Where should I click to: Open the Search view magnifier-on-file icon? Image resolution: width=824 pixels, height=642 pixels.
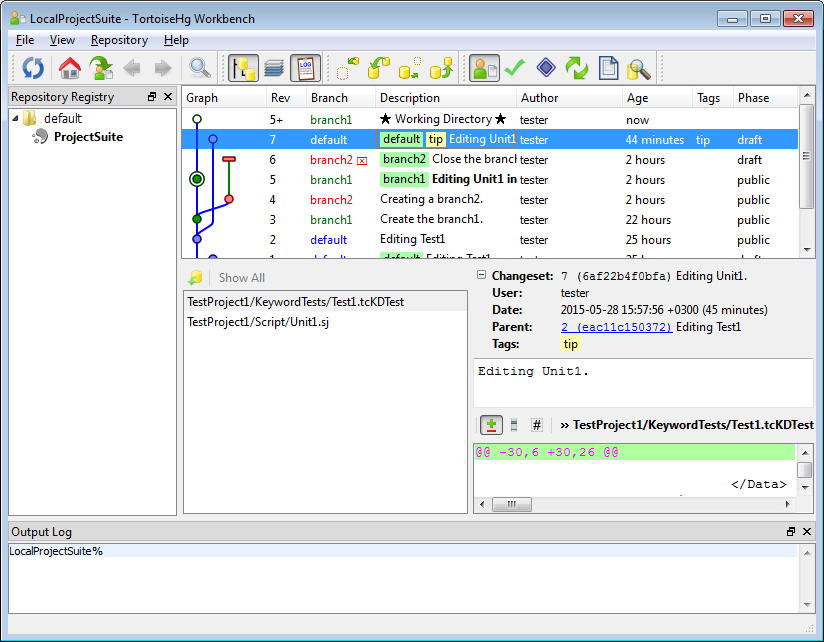(x=639, y=68)
